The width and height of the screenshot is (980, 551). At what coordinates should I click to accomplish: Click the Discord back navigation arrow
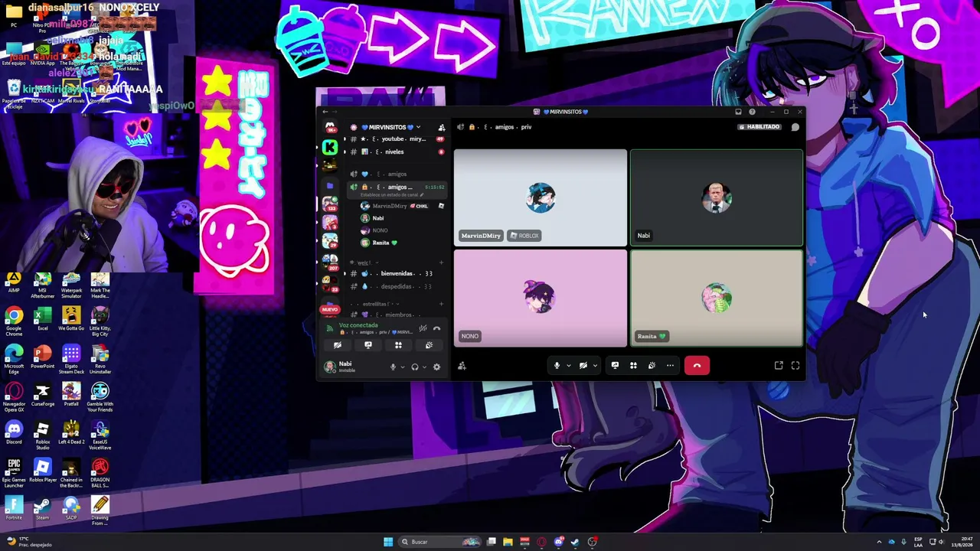pos(325,112)
